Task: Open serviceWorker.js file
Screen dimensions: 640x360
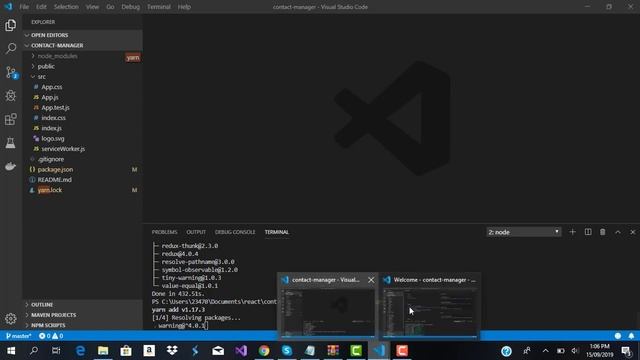Action: (x=82, y=149)
